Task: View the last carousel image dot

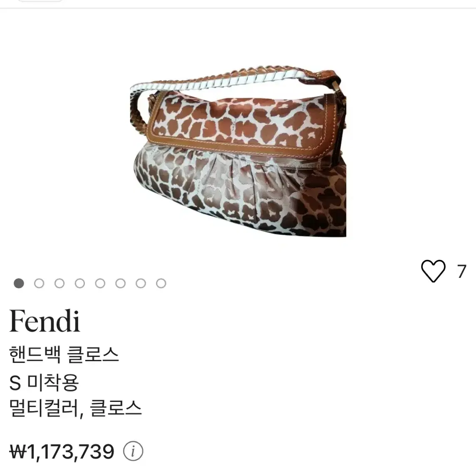Action: 161,283
